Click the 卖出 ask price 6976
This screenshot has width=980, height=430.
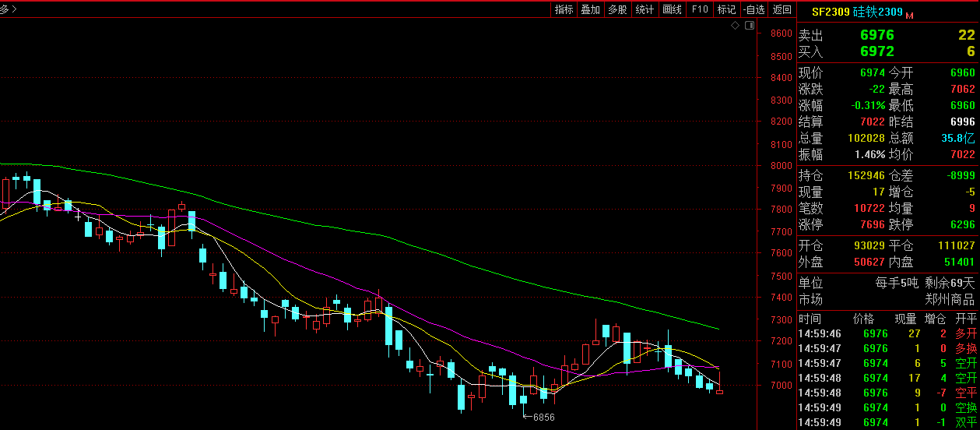[x=876, y=35]
